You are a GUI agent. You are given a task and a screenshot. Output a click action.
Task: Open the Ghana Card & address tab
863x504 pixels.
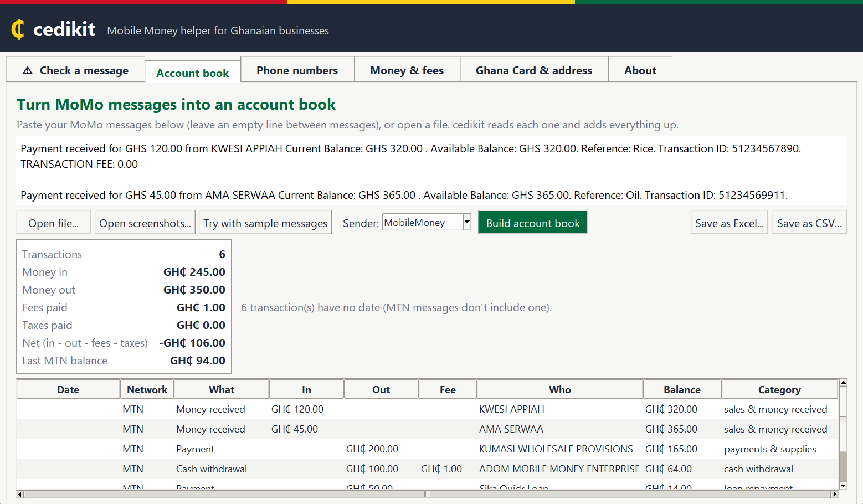coord(534,70)
